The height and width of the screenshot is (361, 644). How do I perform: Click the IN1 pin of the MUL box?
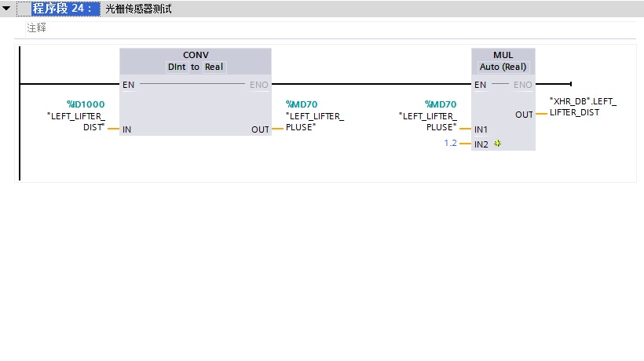[x=481, y=129]
